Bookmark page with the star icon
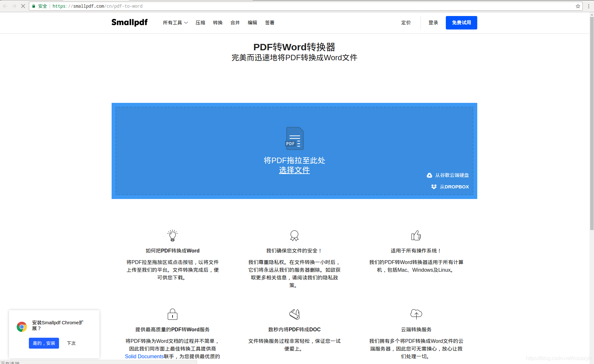This screenshot has height=364, width=594. tap(578, 6)
